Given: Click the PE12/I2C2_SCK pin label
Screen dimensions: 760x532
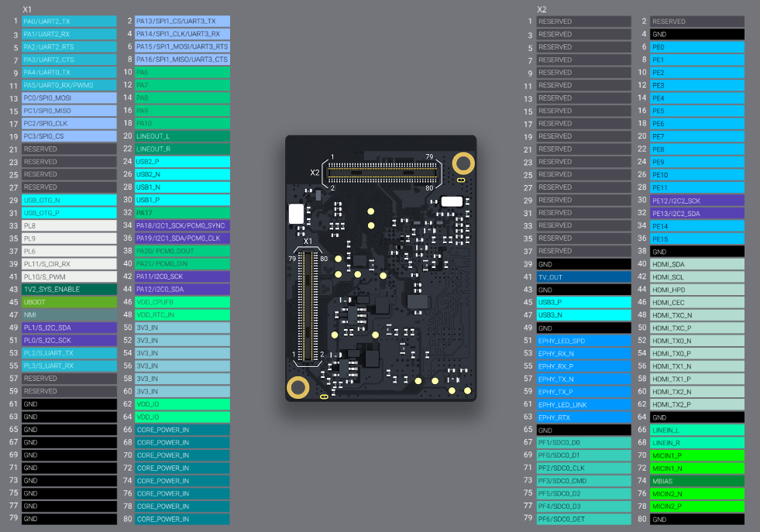Looking at the screenshot, I should tap(697, 201).
